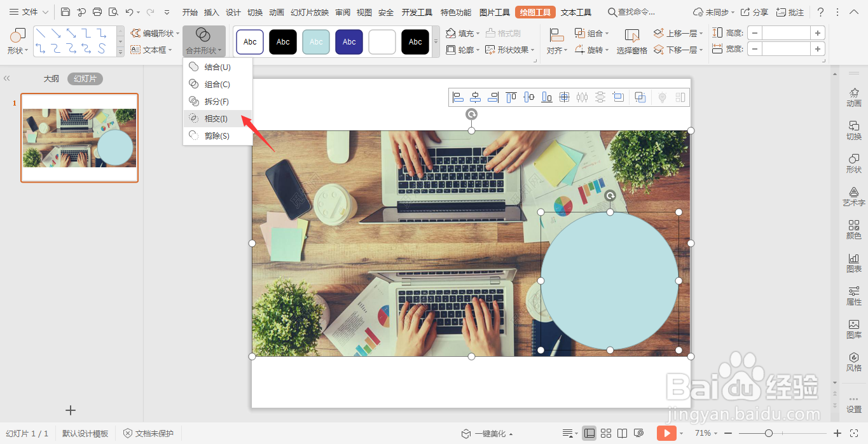The image size is (868, 444).
Task: Select dark blue Abc shape style
Action: [349, 42]
